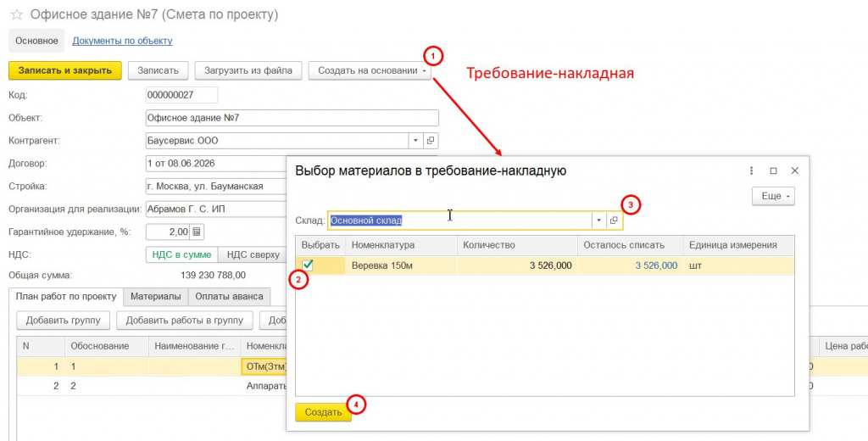Screen dimensions: 868x441
Task: Select НДС в сумме option
Action: [181, 255]
